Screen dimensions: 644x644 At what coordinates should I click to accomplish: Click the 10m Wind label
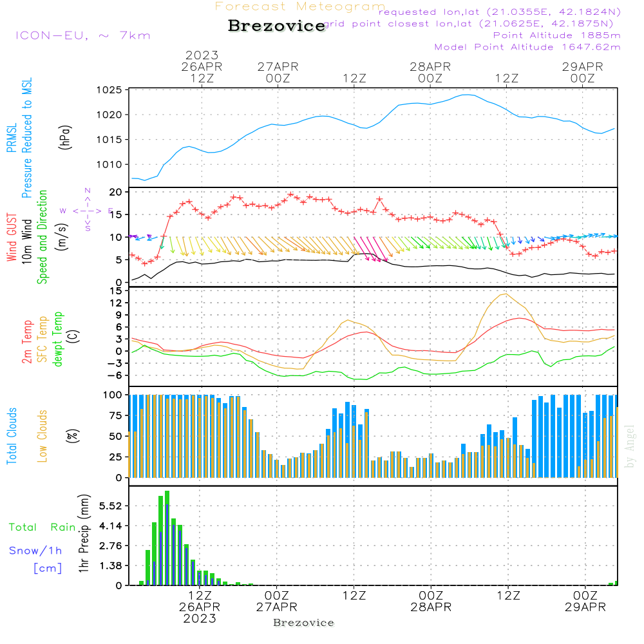pos(26,241)
